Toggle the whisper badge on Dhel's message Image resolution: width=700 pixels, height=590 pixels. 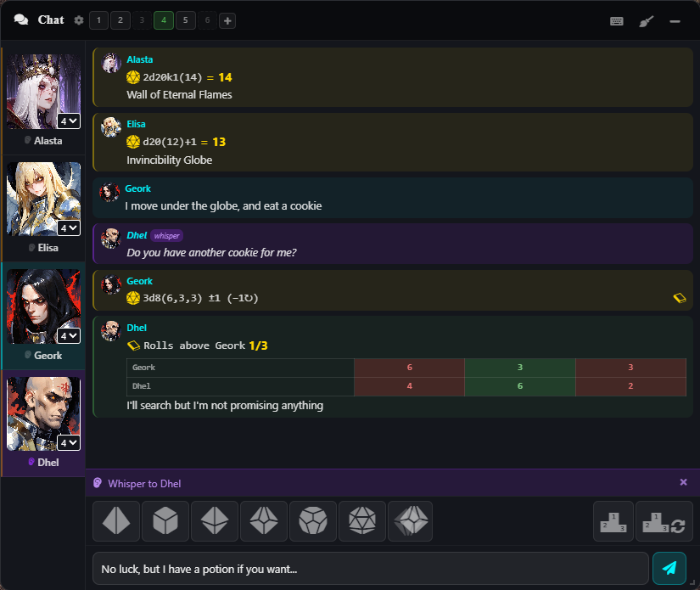166,235
